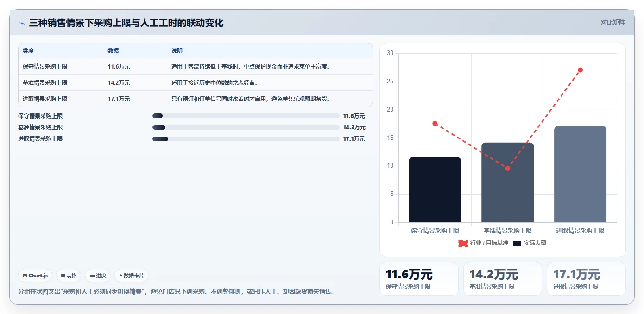Select the 数据卡片 tag chip
The image size is (644, 314).
click(x=132, y=276)
